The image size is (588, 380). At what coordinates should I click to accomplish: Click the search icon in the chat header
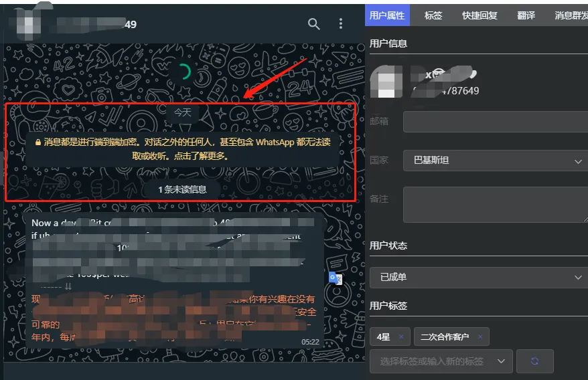pyautogui.click(x=314, y=24)
